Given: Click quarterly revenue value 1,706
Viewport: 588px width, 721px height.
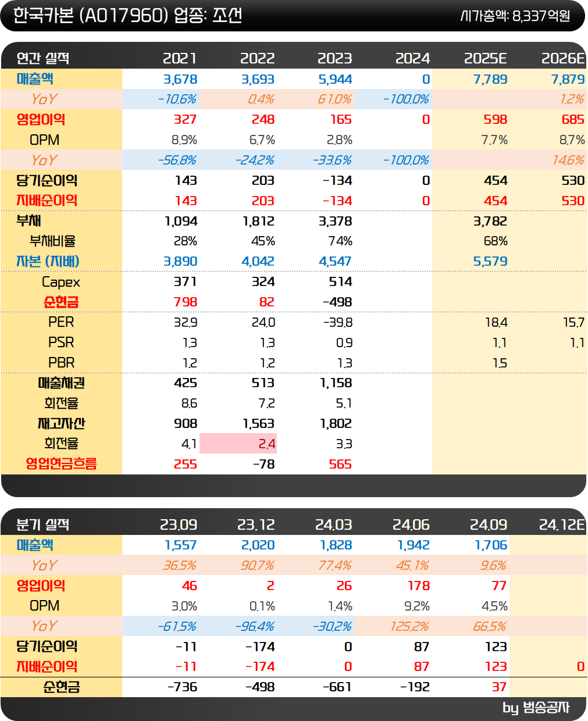Looking at the screenshot, I should 491,545.
